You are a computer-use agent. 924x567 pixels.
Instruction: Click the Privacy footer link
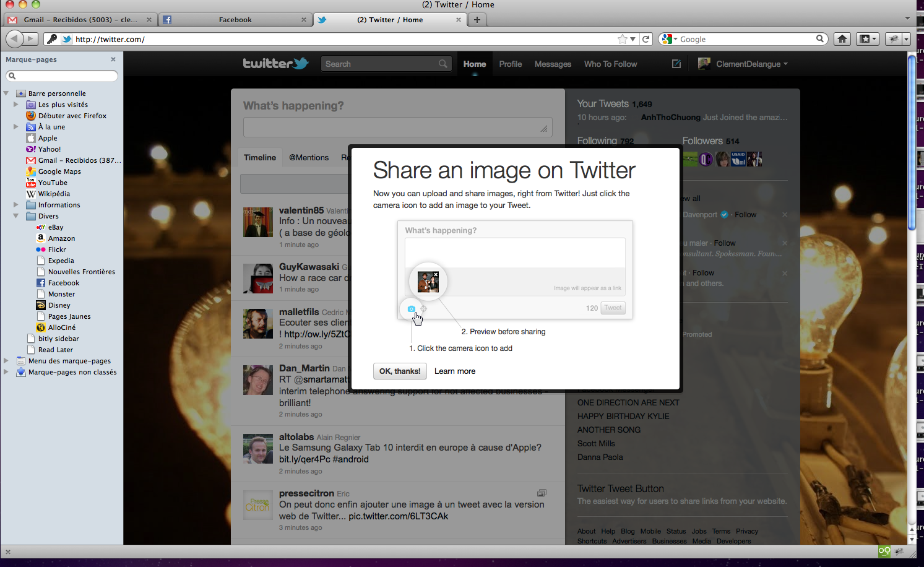747,531
